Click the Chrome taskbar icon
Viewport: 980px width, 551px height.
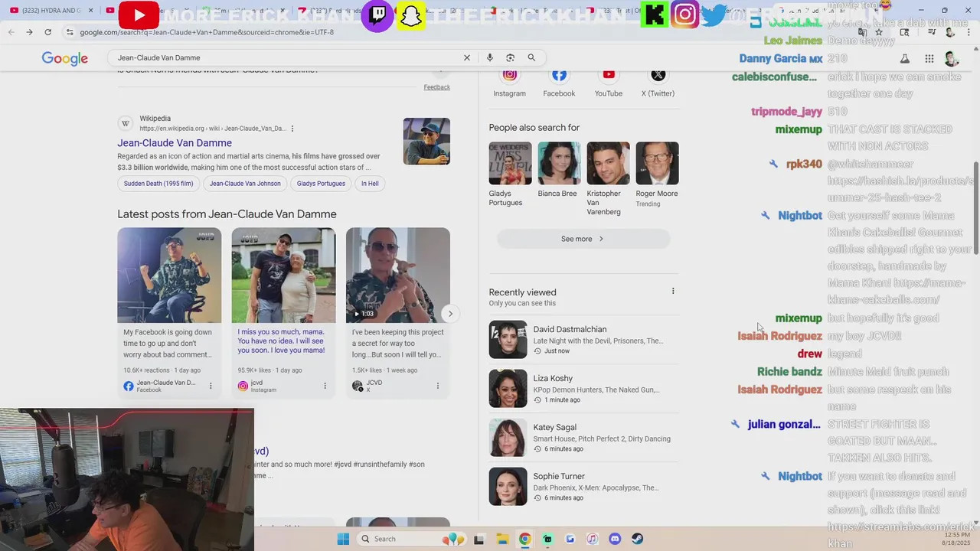pos(524,539)
